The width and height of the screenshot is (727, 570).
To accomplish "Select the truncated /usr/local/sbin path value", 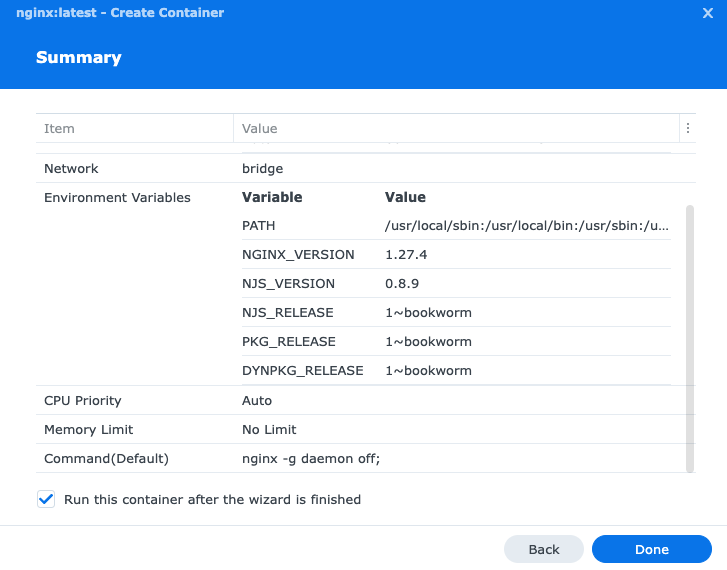I will tap(527, 225).
